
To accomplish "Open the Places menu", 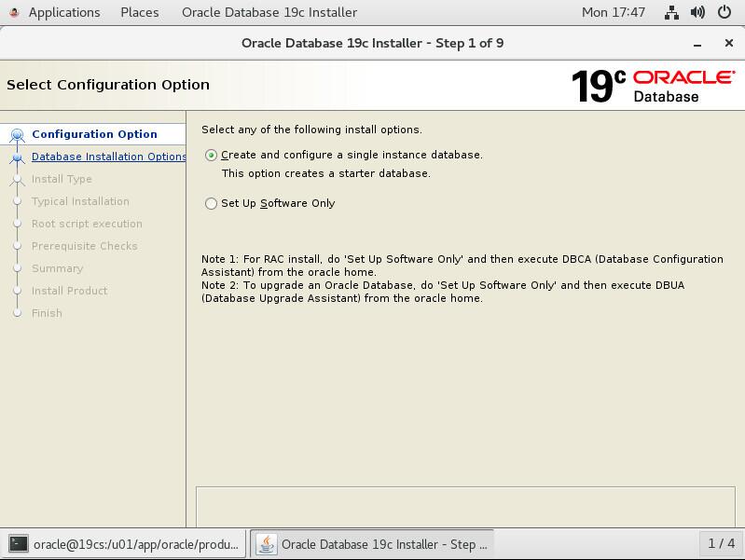I will point(140,13).
